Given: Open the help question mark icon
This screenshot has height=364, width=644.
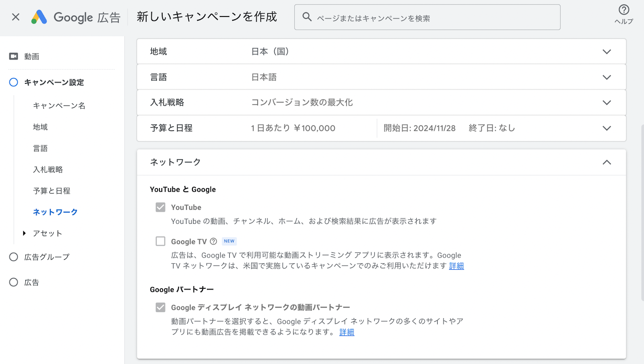Looking at the screenshot, I should coord(624,10).
